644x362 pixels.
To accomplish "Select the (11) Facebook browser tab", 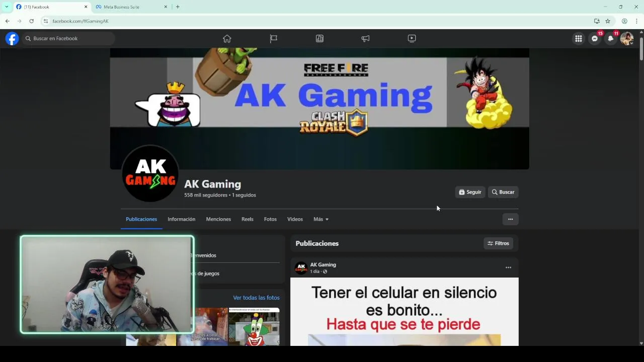I will [x=52, y=7].
